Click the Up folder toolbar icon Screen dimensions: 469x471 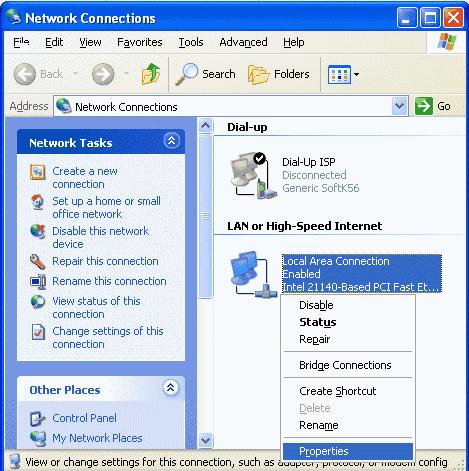[x=150, y=74]
